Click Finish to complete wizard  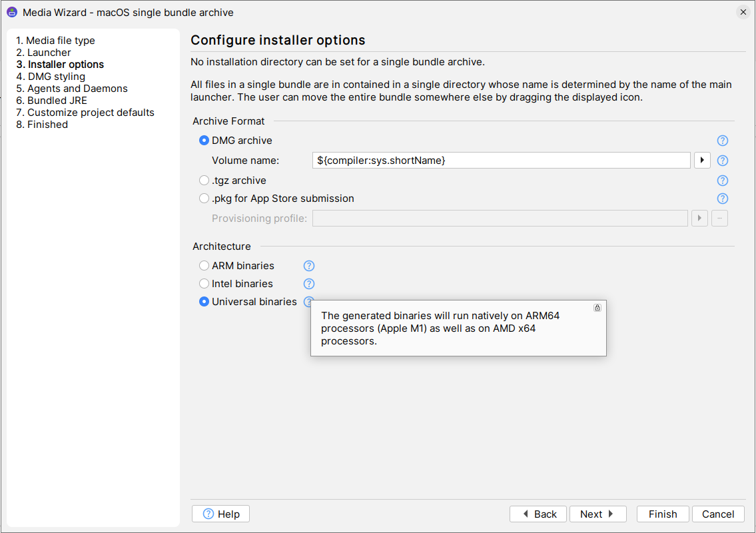coord(663,514)
